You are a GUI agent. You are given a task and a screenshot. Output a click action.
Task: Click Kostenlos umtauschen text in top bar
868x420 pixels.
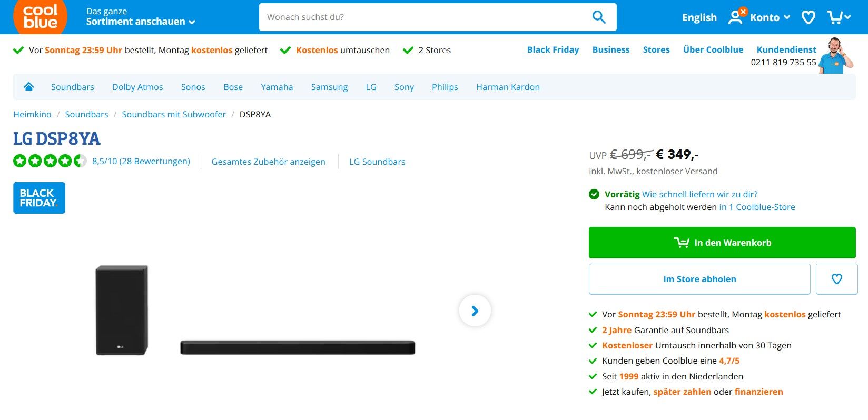tap(343, 50)
